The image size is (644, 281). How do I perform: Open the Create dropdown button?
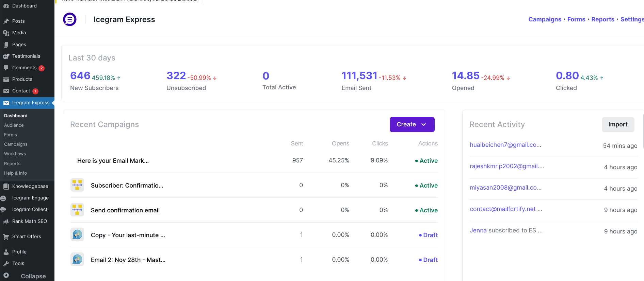pyautogui.click(x=412, y=124)
